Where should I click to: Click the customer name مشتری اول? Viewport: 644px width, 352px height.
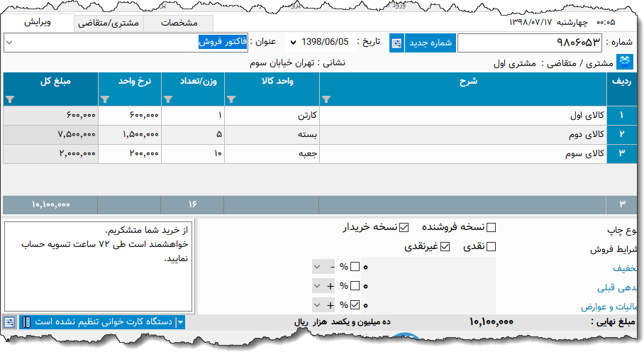pos(515,64)
